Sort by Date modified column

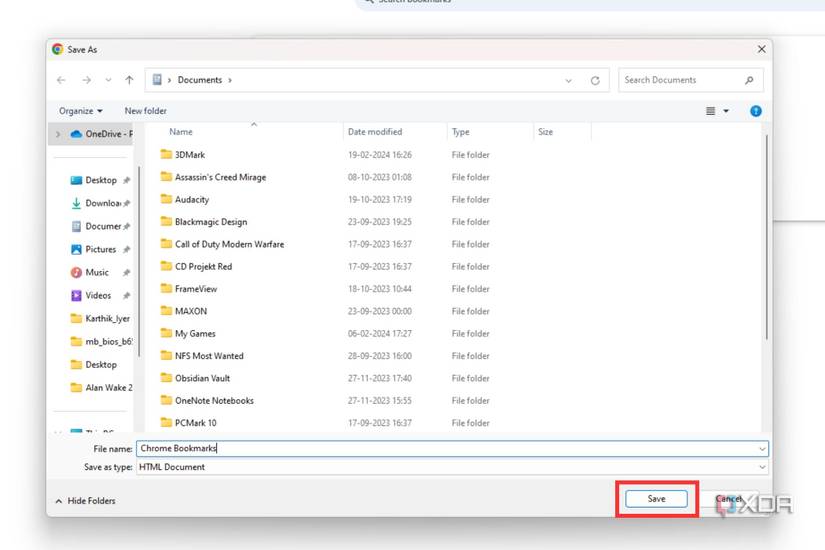pyautogui.click(x=375, y=132)
